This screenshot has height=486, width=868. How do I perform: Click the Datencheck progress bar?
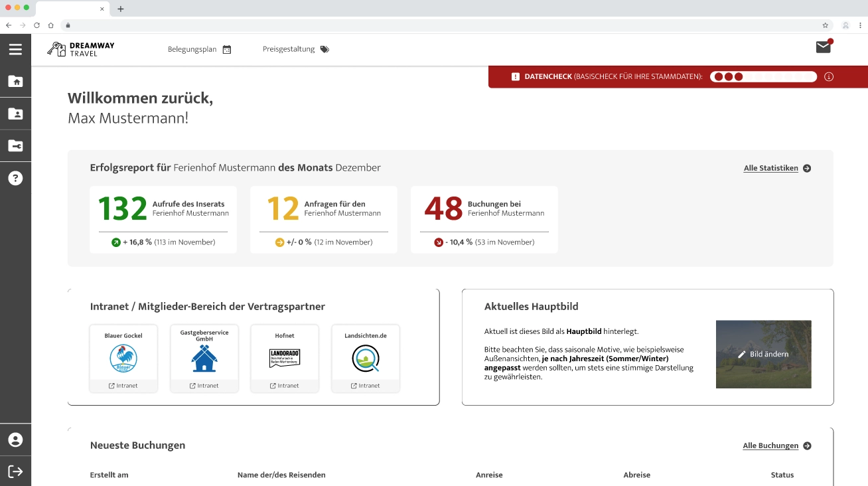click(x=763, y=77)
